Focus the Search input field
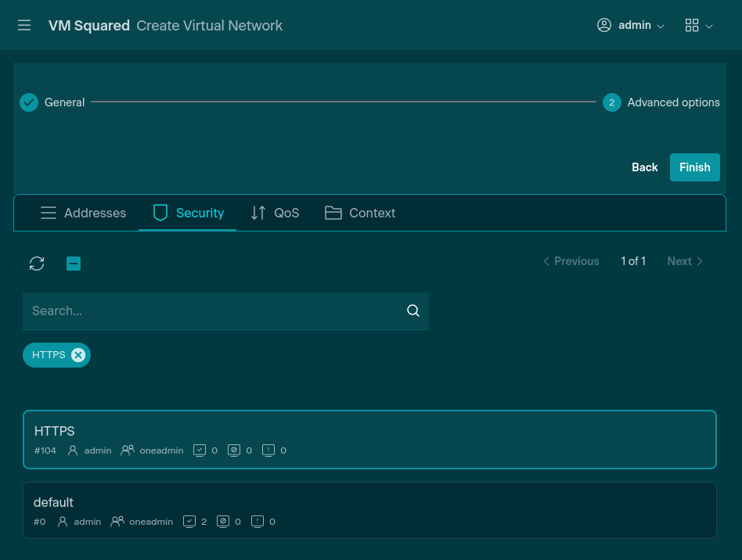This screenshot has width=742, height=560. [211, 311]
